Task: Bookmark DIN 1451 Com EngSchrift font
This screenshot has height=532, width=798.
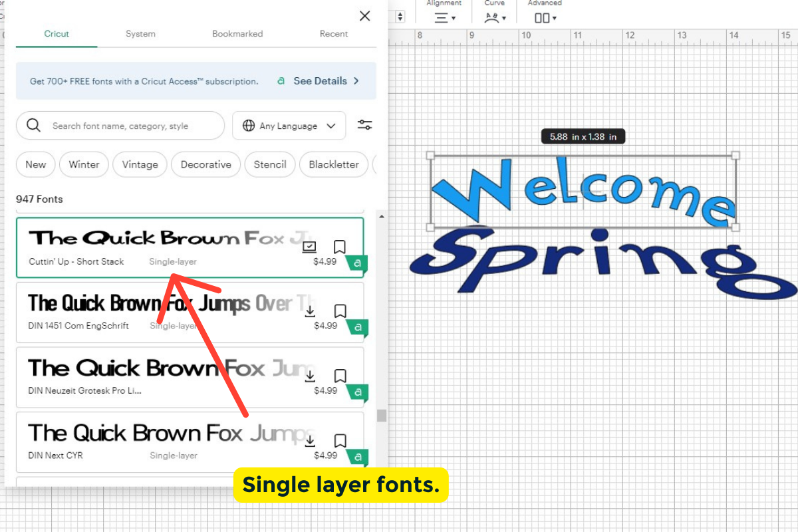Action: click(x=340, y=311)
